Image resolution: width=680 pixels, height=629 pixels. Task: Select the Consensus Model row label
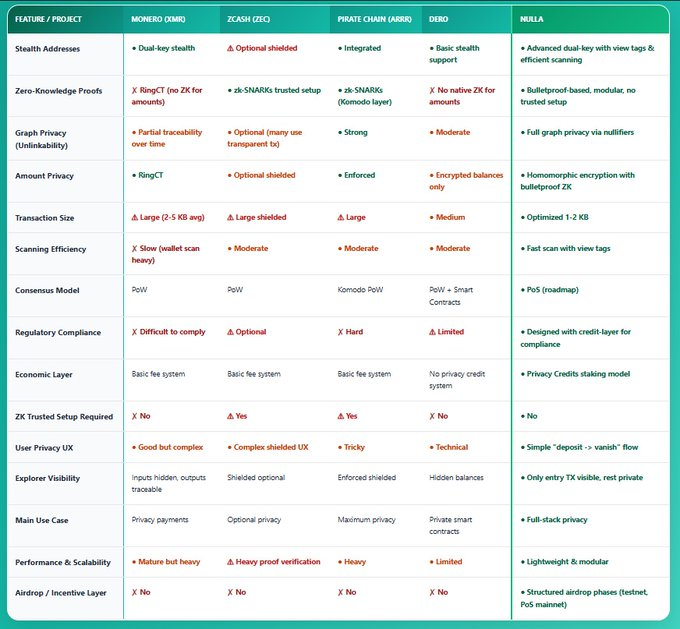tap(47, 290)
